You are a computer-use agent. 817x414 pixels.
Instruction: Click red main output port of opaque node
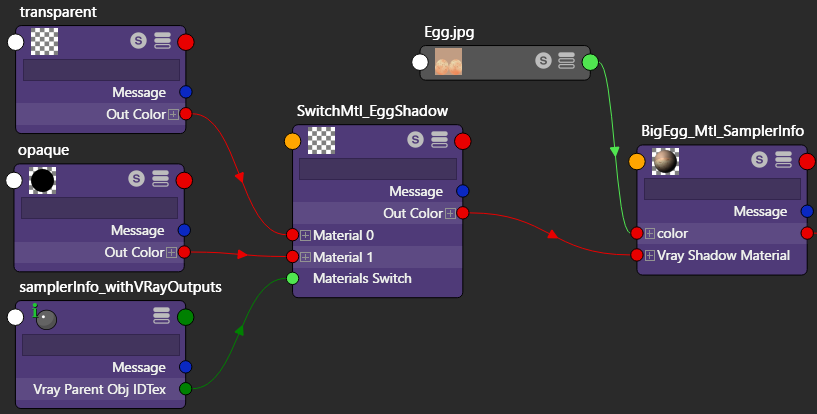pos(184,180)
